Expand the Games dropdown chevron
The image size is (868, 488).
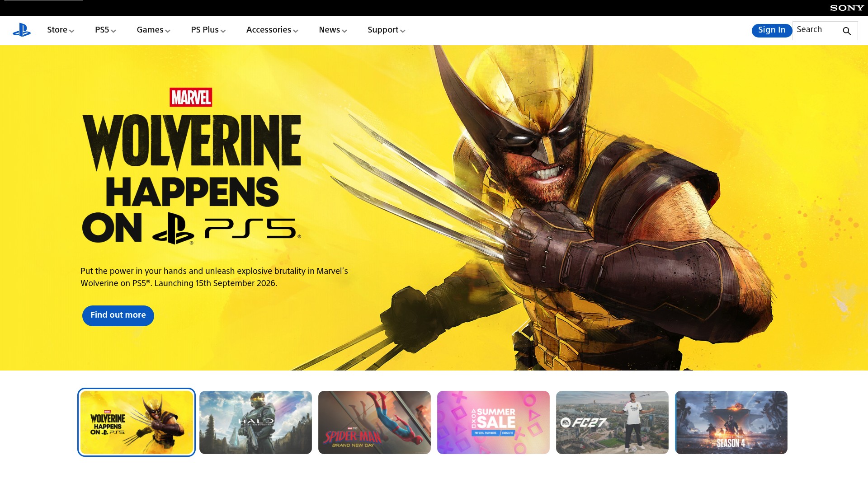[x=168, y=31]
